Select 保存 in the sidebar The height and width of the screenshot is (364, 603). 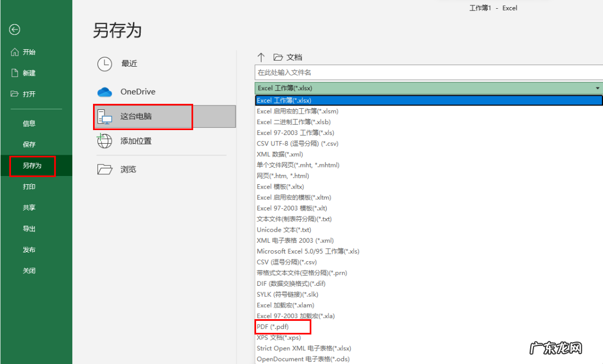(29, 144)
